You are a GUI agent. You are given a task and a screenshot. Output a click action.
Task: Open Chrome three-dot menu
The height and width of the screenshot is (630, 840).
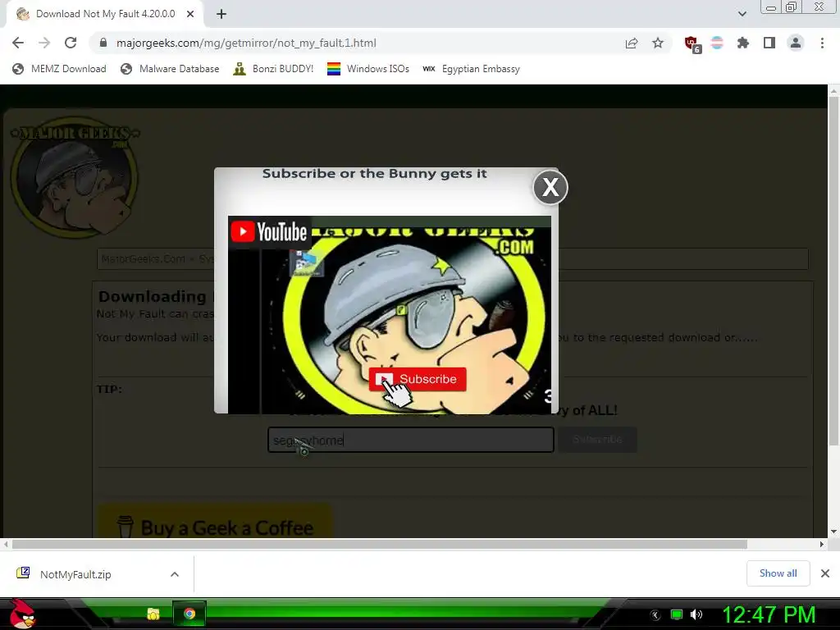tap(822, 43)
